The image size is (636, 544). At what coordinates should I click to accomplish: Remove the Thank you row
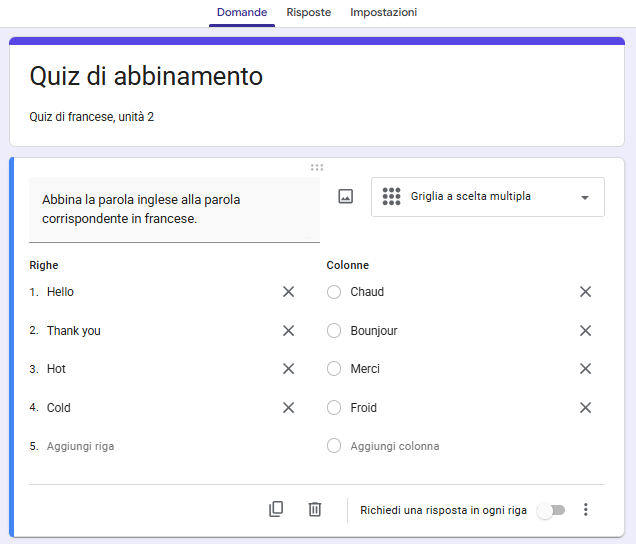click(x=288, y=331)
